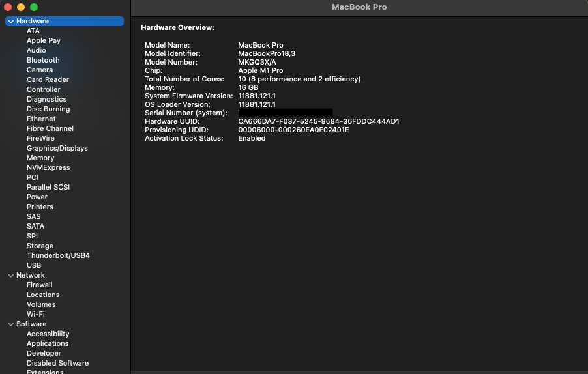Select Thunderbolt/USB4 in the sidebar
The width and height of the screenshot is (588, 374).
(x=59, y=255)
